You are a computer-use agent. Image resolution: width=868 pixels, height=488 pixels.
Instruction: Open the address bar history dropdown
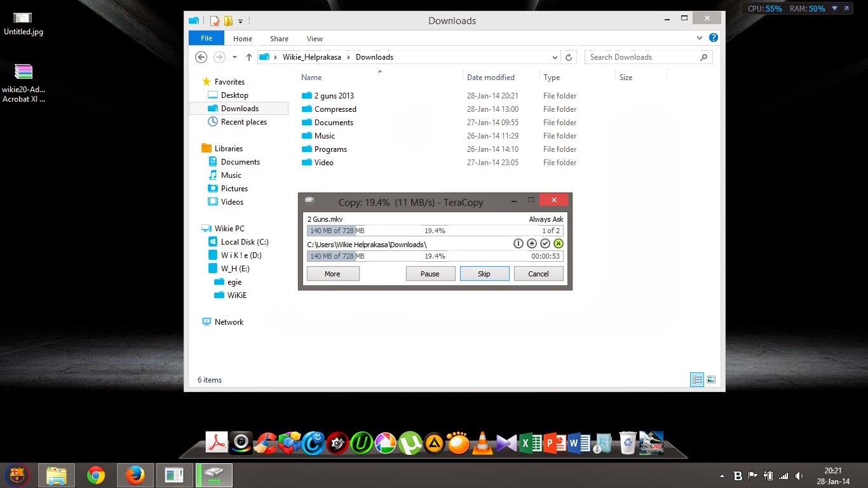click(555, 57)
